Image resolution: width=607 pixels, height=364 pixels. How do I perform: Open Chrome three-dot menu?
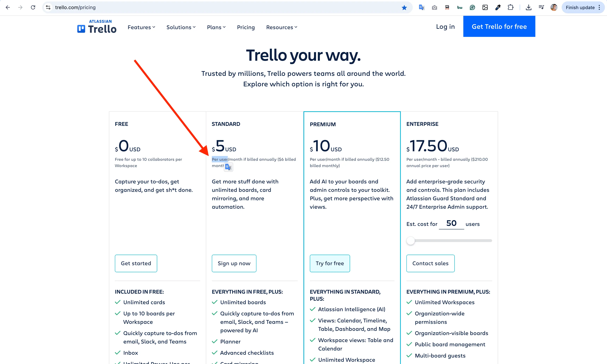pyautogui.click(x=599, y=8)
